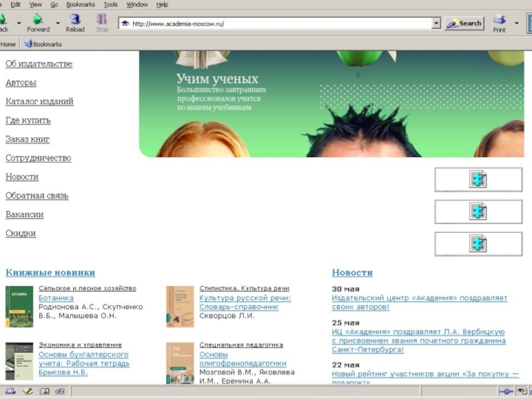Click the first missing plugin puzzle icon
The image size is (532, 399).
(478, 180)
